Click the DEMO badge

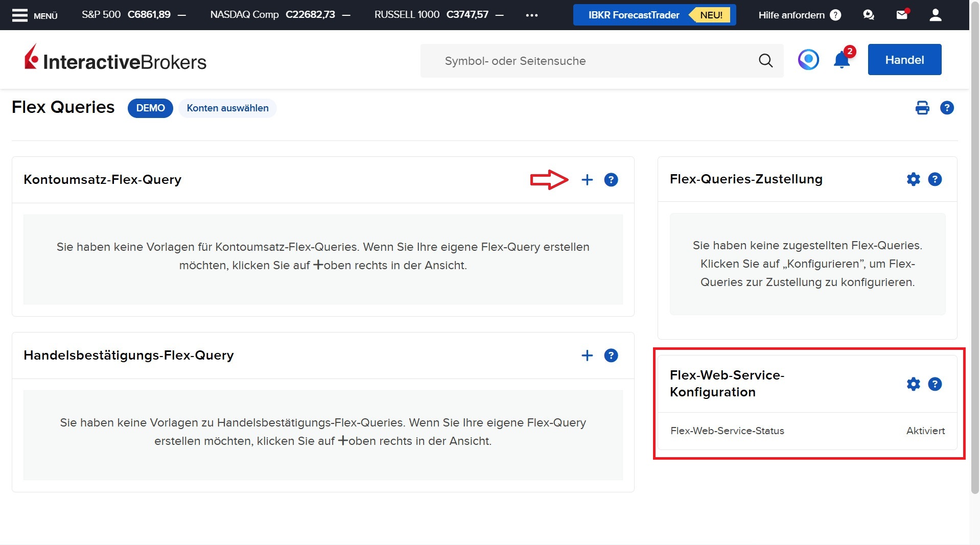click(150, 108)
